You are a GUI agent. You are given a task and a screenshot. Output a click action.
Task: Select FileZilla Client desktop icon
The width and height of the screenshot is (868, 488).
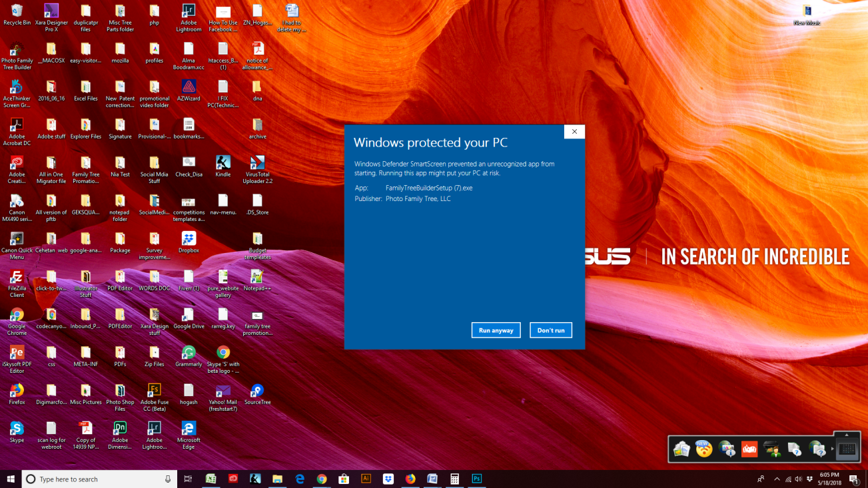(17, 284)
